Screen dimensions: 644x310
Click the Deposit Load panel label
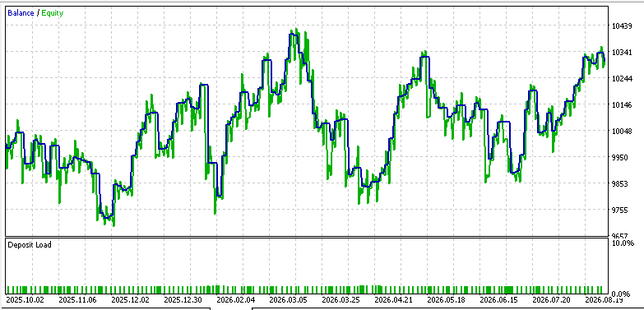[x=30, y=245]
